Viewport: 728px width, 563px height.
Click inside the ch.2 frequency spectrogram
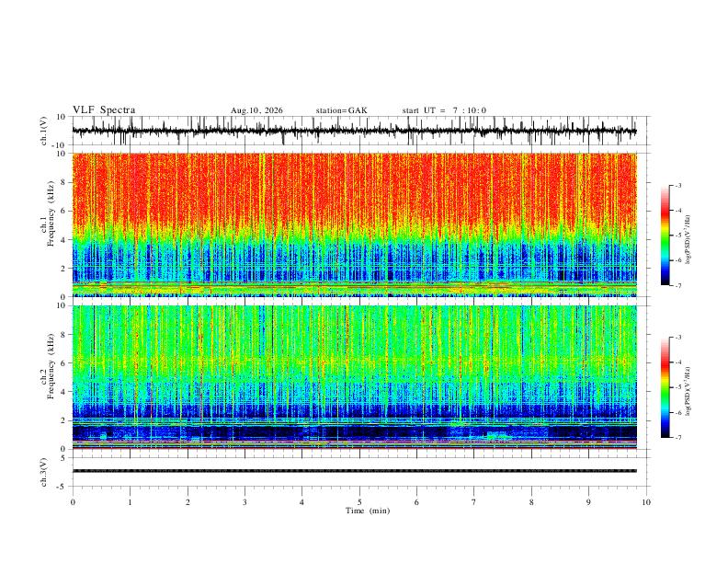[x=354, y=377]
